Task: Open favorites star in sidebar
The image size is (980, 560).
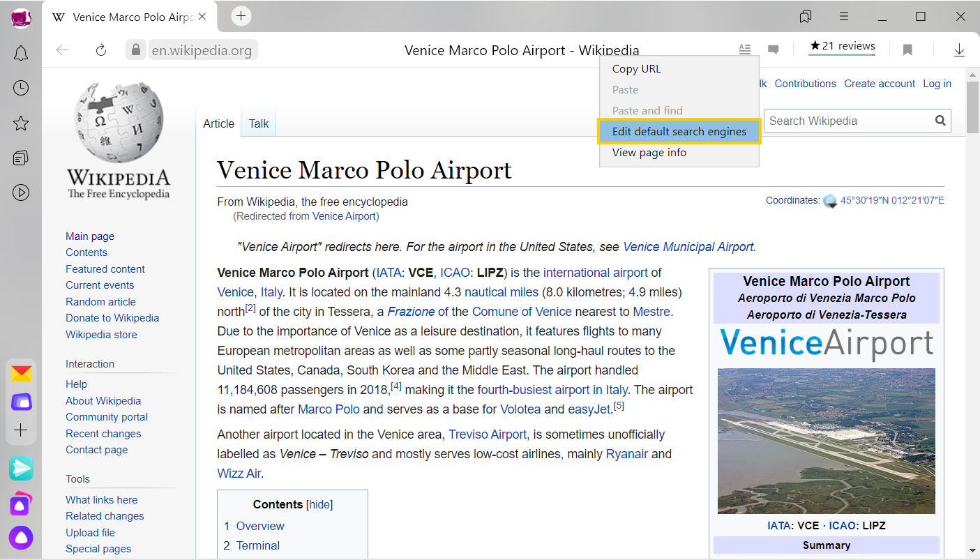Action: coord(21,123)
